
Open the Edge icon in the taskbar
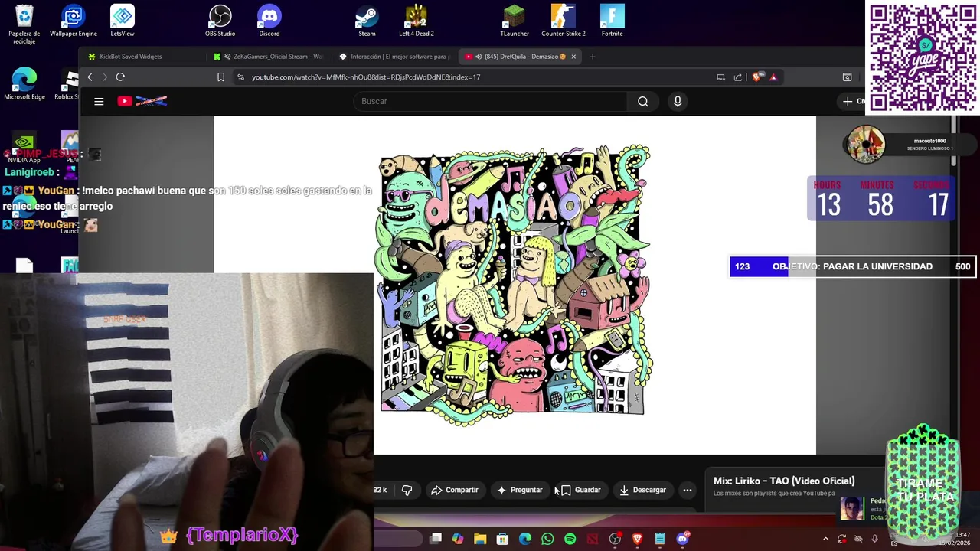[525, 539]
